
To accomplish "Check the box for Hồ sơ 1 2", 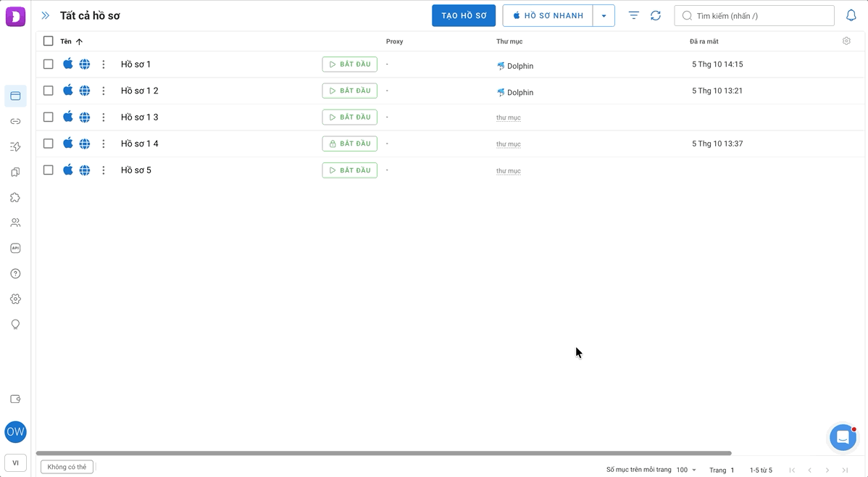I will 48,91.
